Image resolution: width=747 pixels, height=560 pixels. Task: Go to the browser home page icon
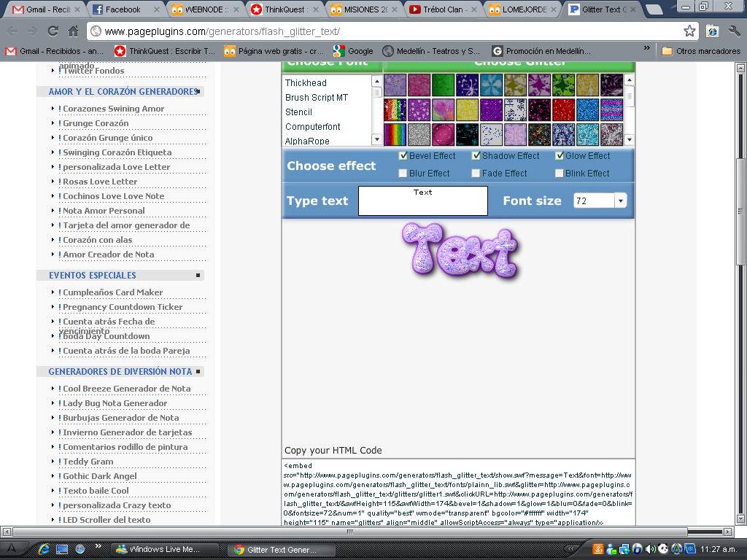coord(73,31)
